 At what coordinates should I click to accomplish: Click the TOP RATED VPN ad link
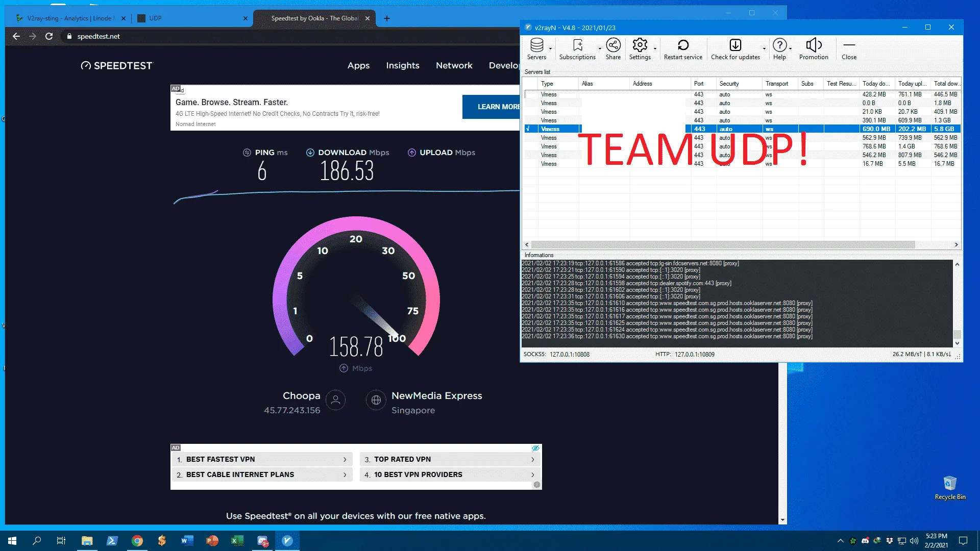449,459
